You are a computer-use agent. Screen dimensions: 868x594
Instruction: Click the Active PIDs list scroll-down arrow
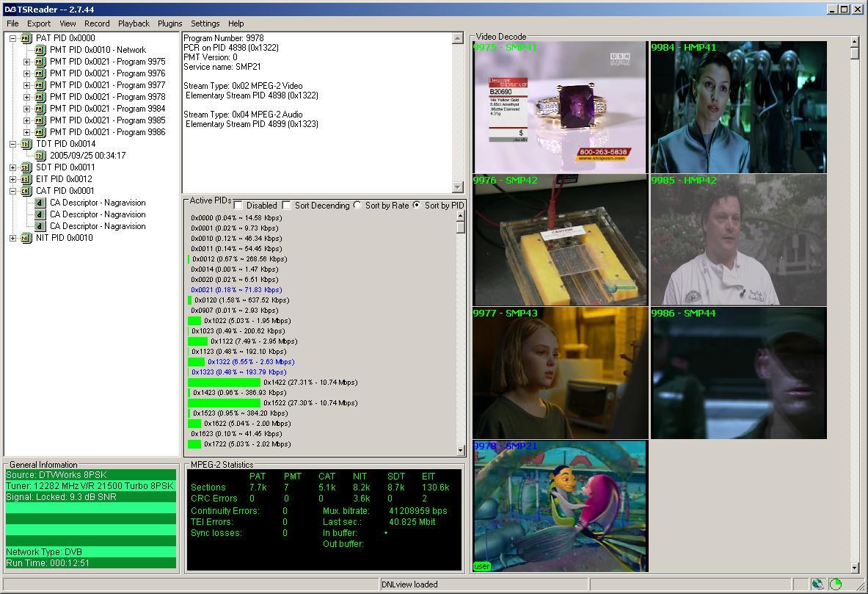pyautogui.click(x=461, y=451)
